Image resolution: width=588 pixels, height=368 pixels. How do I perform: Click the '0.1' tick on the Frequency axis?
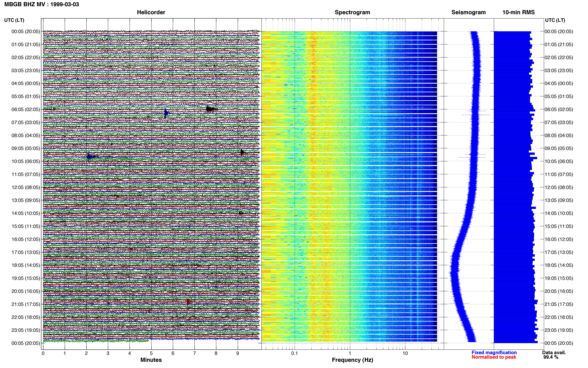click(295, 353)
